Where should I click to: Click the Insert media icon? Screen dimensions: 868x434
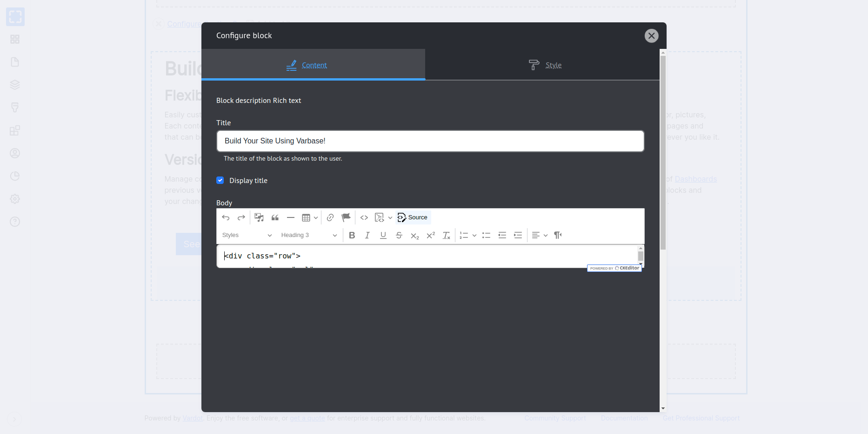click(x=259, y=217)
